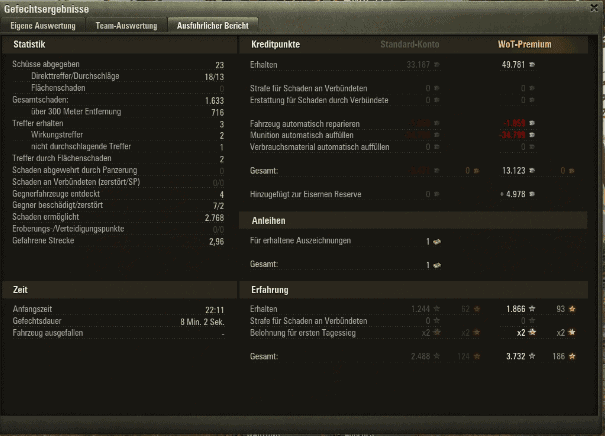Click the star icon next to 3.732 total
The height and width of the screenshot is (436, 605).
coord(532,356)
